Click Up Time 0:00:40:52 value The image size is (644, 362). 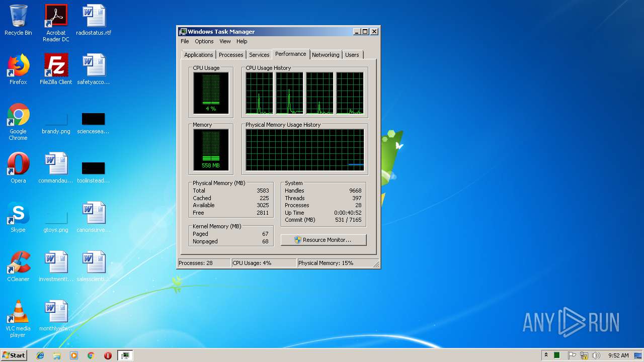348,213
